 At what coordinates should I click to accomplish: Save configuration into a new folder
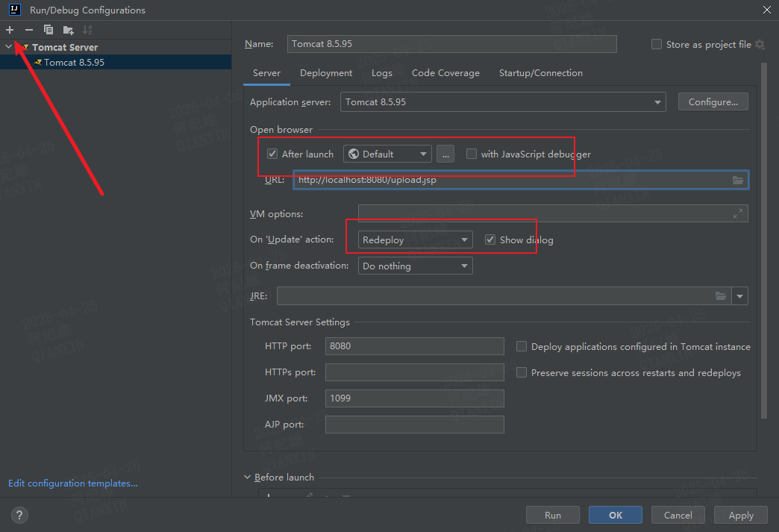coord(68,31)
